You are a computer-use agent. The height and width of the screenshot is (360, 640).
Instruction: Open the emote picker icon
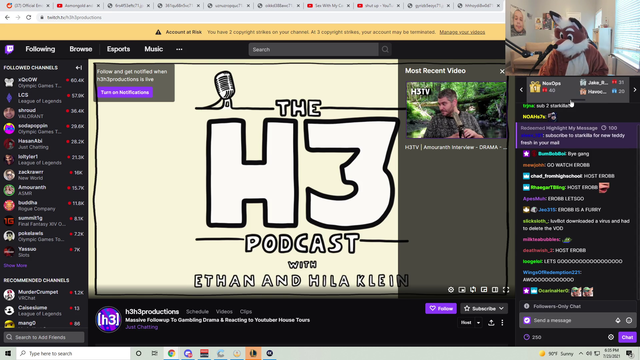click(x=629, y=320)
